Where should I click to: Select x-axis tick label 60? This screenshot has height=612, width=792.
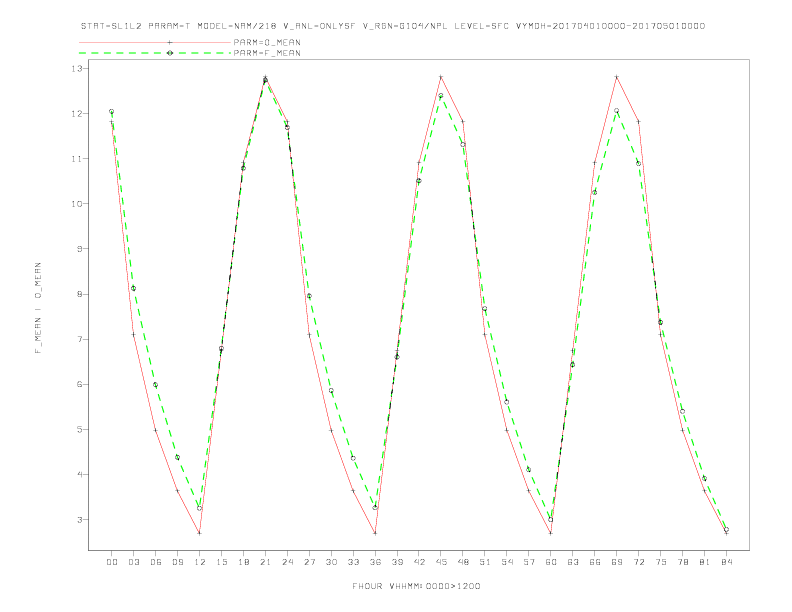click(551, 562)
